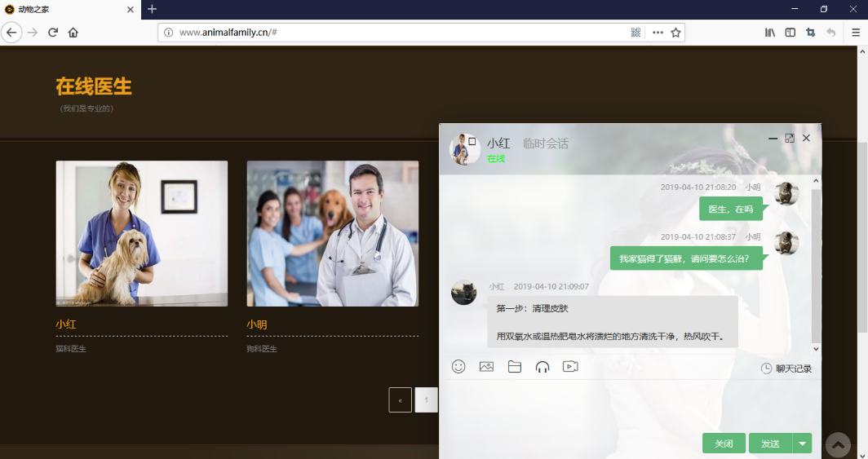Start a voice call with headphones icon
Image resolution: width=868 pixels, height=459 pixels.
(x=542, y=367)
